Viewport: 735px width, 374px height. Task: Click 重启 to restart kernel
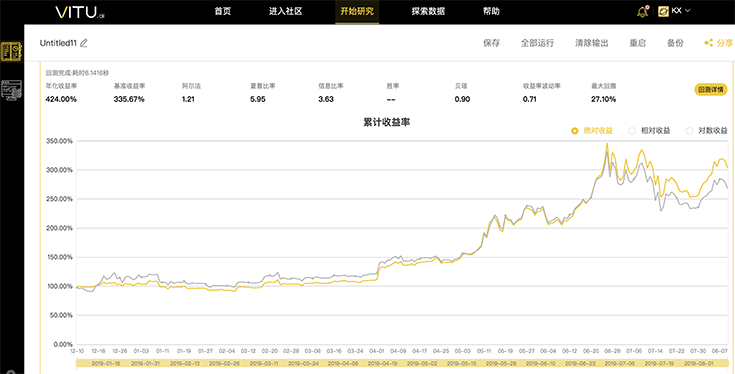[638, 43]
